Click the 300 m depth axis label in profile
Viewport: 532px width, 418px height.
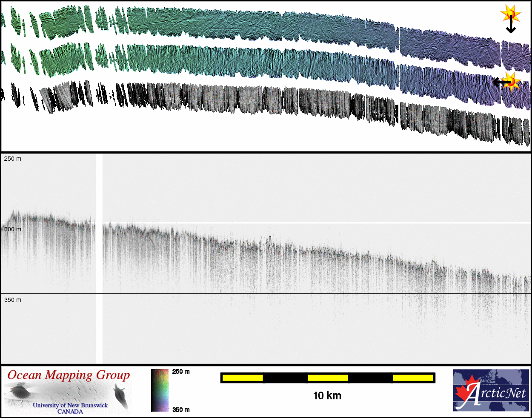pos(13,230)
